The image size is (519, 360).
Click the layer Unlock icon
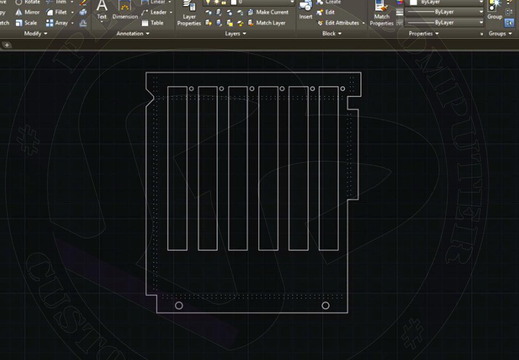click(x=240, y=23)
